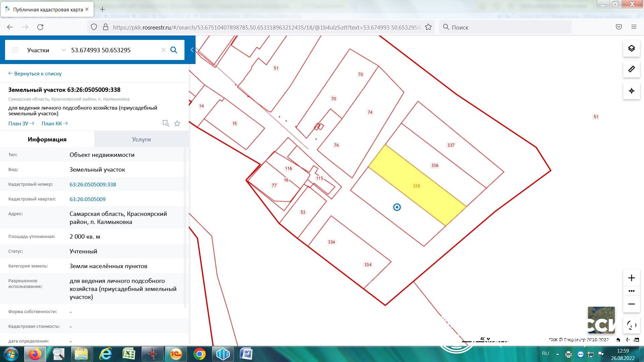644x362 pixels.
Task: Select the Информация tab
Action: pos(47,139)
